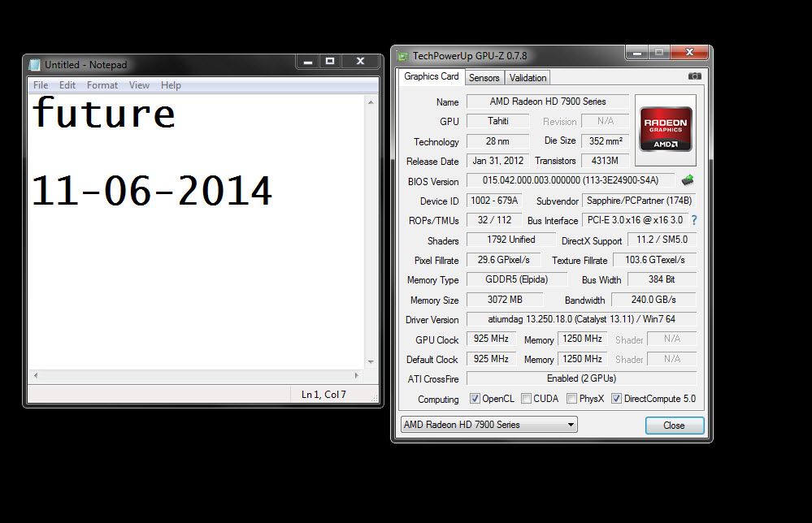Minimize the GPU-Z window
This screenshot has height=523, width=812.
[637, 52]
